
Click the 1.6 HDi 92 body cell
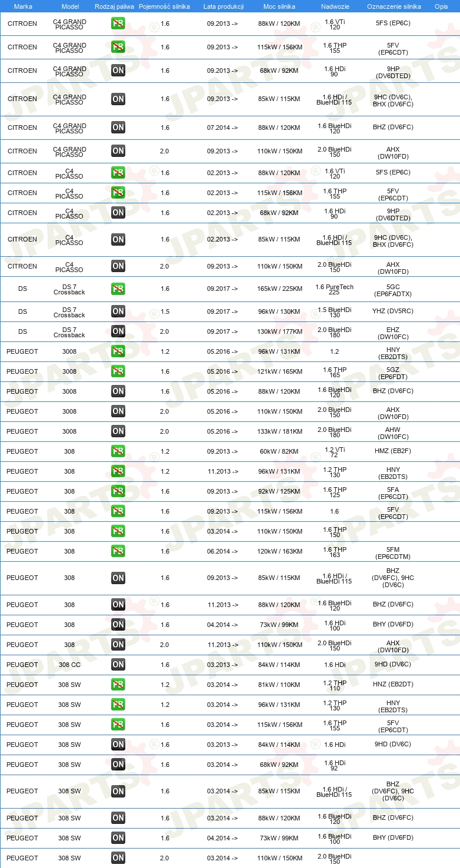335,765
